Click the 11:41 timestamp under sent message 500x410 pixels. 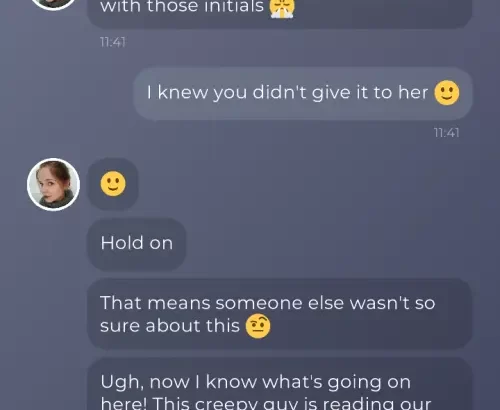tap(447, 133)
